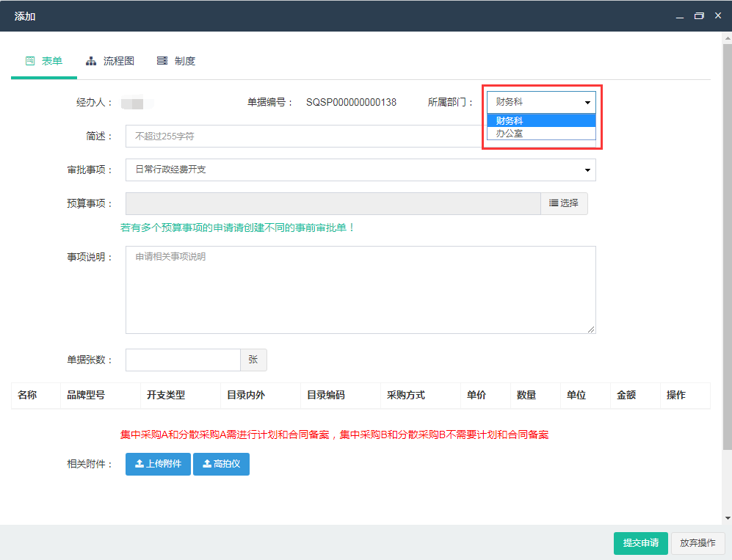732x560 pixels.
Task: Click the 单价 column header
Action: click(x=485, y=396)
